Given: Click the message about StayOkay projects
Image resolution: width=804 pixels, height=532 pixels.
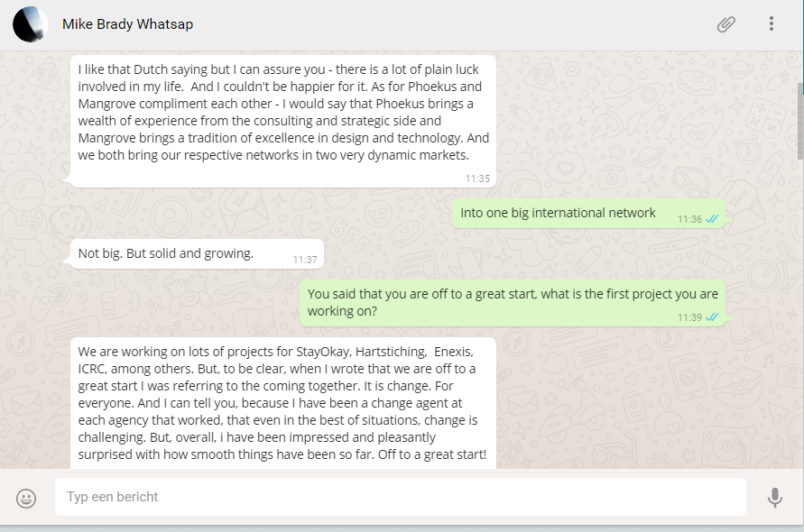Looking at the screenshot, I should click(282, 402).
